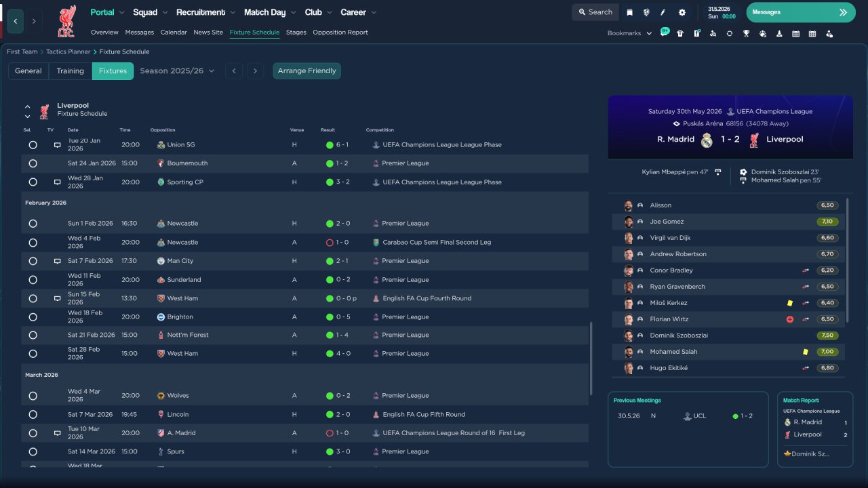Viewport: 868px width, 488px height.
Task: Click the Newcastle badge in Premier League row
Action: [161, 224]
